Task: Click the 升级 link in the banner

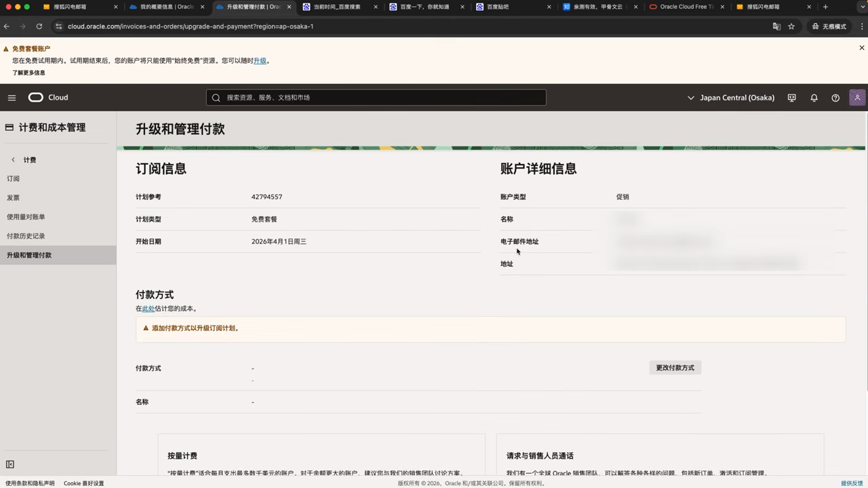Action: [x=260, y=61]
